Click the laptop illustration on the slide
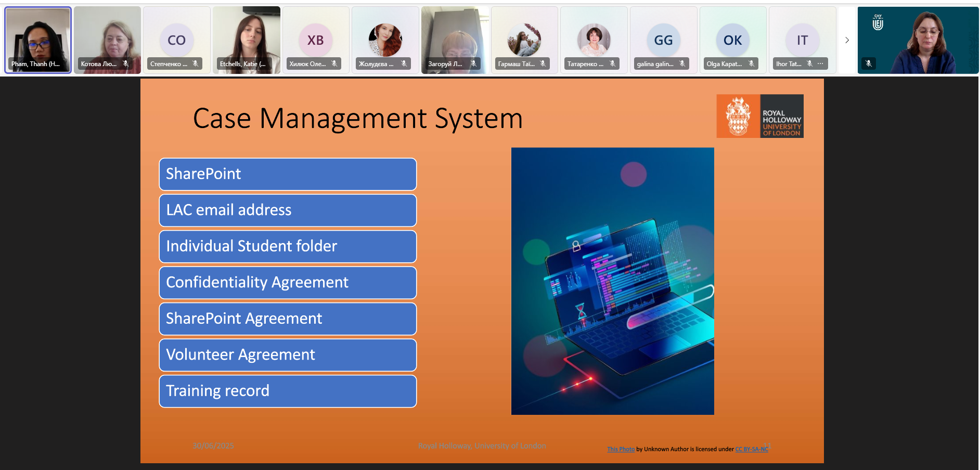The height and width of the screenshot is (470, 980). 613,281
